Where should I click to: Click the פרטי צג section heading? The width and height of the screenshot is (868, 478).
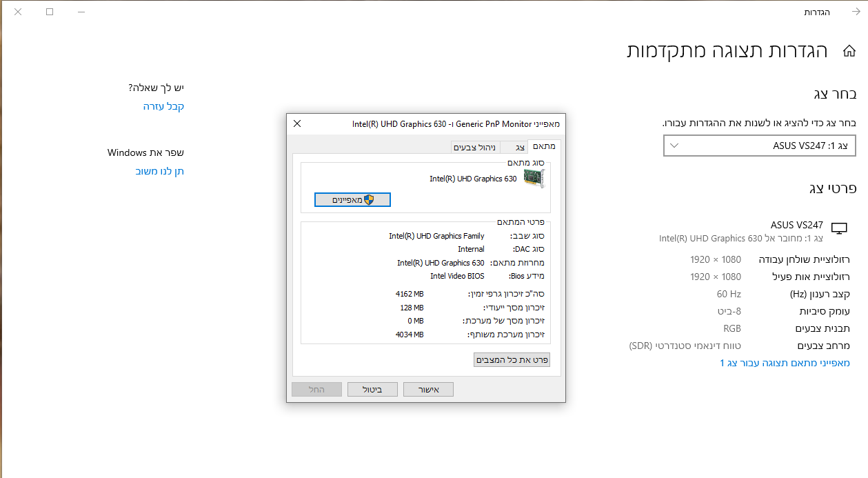(832, 188)
